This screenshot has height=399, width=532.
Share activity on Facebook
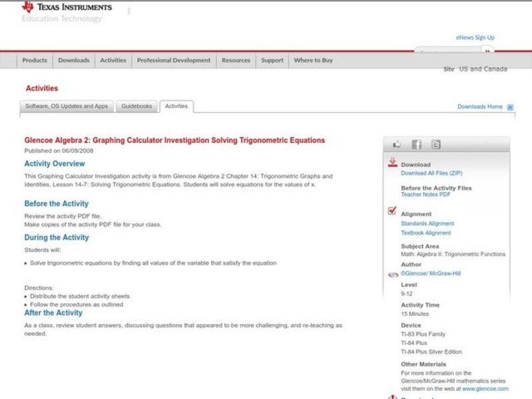(416, 144)
